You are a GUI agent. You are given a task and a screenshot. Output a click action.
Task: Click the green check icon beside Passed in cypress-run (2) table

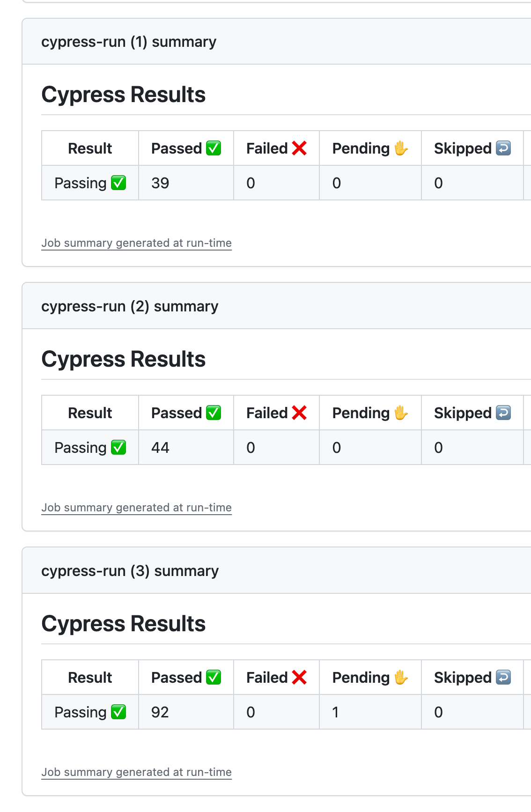point(214,413)
